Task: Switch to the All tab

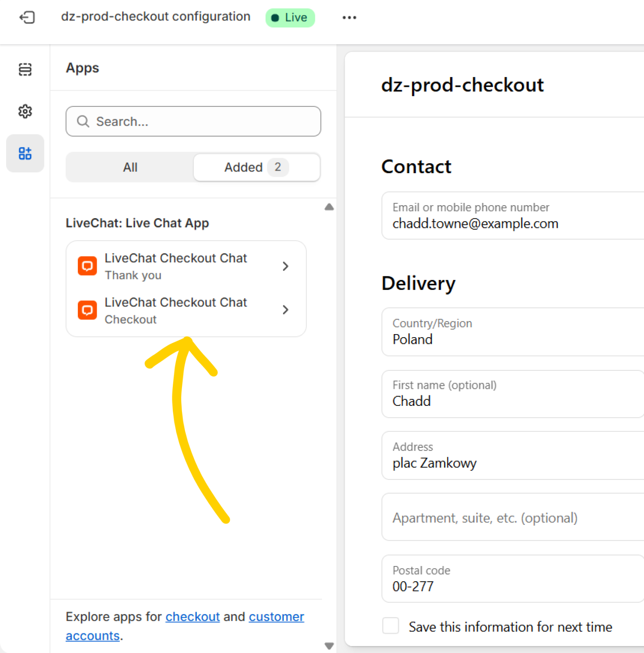Action: 130,167
